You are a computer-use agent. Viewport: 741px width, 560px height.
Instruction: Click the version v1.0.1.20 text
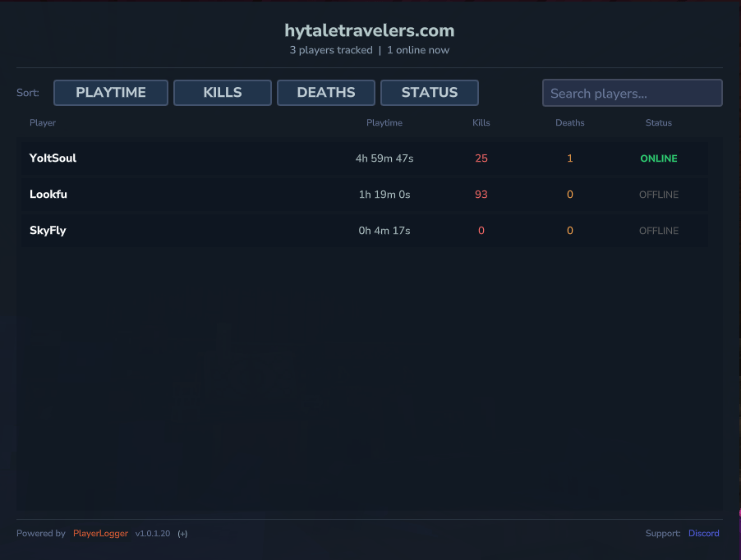point(153,534)
